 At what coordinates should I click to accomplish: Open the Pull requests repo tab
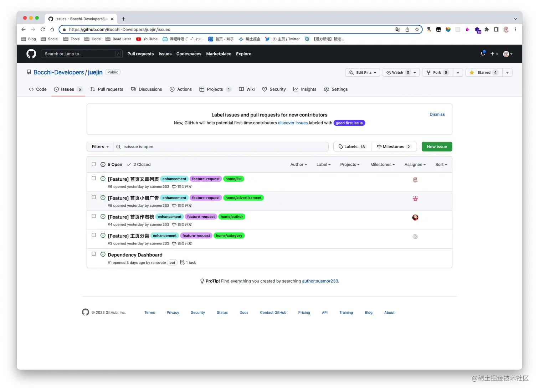pos(107,89)
